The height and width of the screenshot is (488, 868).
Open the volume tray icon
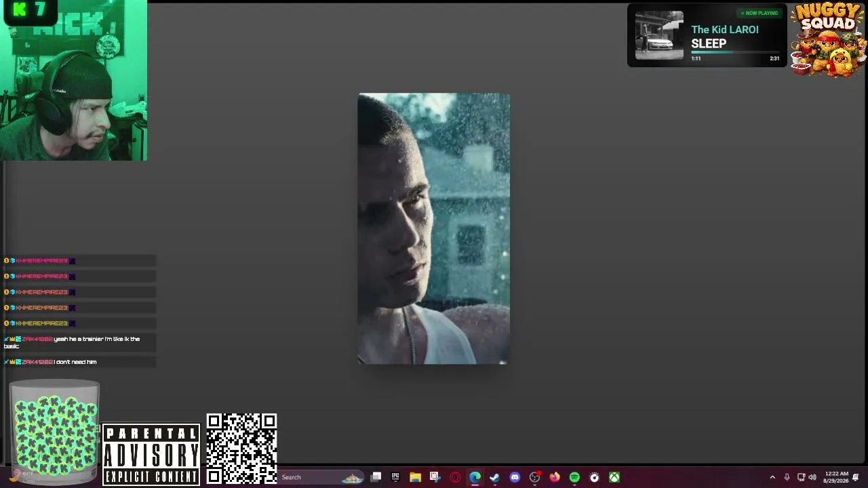tap(812, 477)
